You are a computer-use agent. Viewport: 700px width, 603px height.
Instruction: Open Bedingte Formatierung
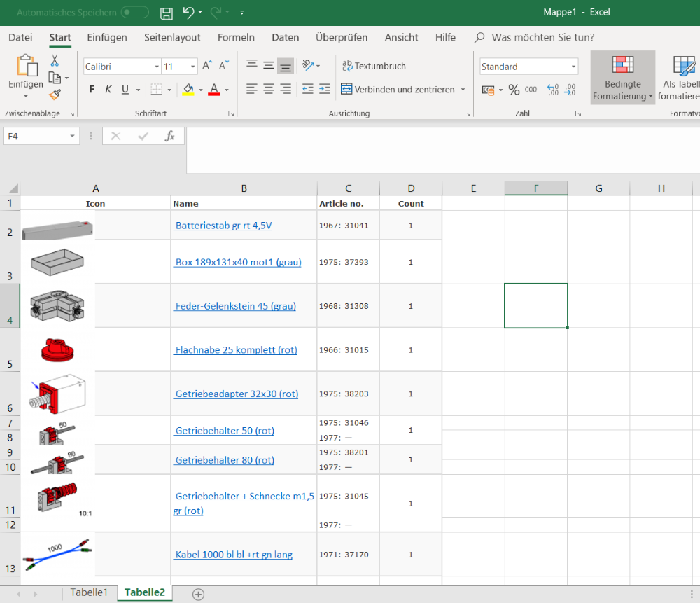622,77
